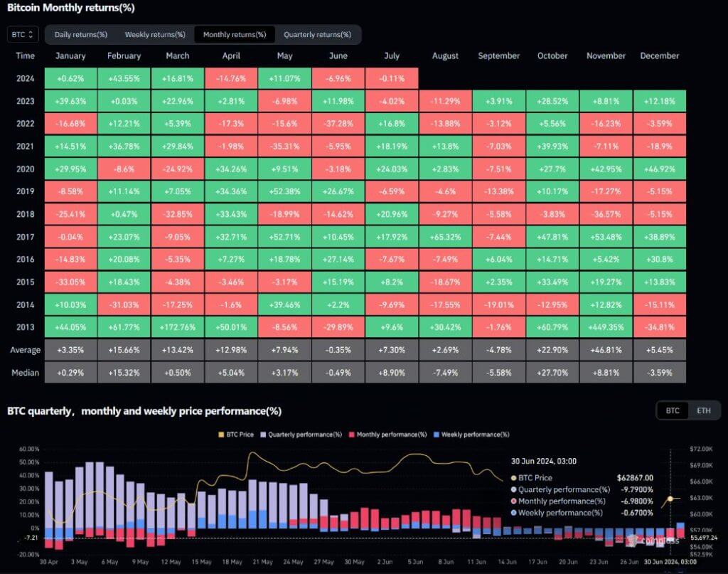
Task: Select the 2023 row label
Action: coord(25,101)
